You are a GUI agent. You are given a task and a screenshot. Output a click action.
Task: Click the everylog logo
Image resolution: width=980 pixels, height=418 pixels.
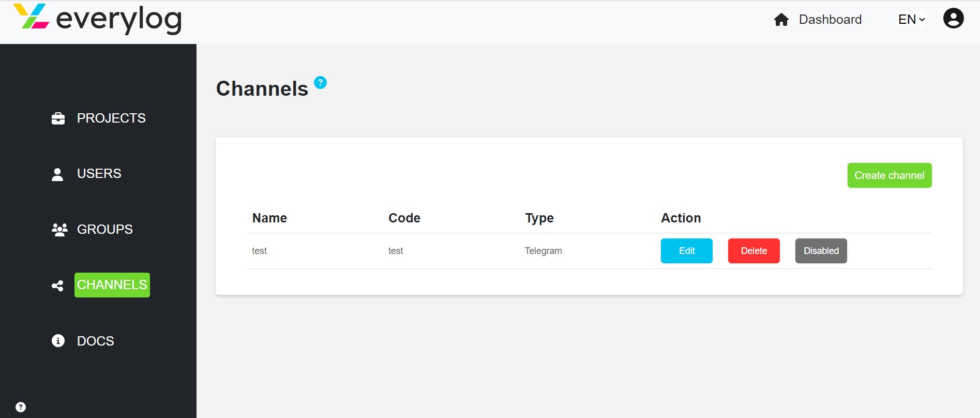click(98, 19)
